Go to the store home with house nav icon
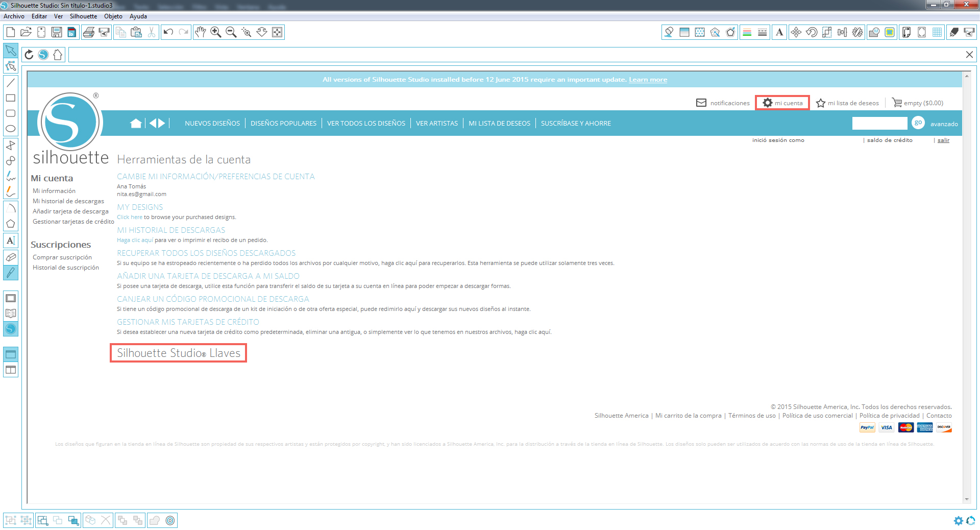980x530 pixels. tap(136, 123)
